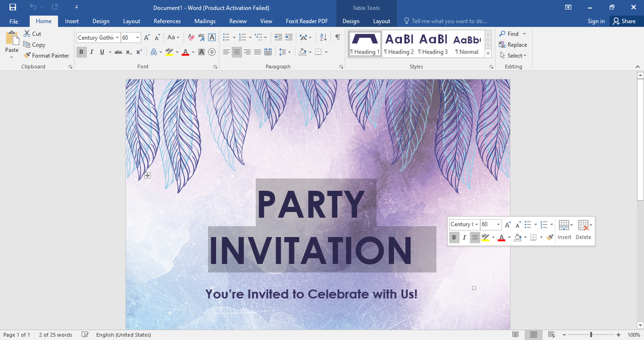The height and width of the screenshot is (340, 644).
Task: Adjust the zoom slider in the status bar
Action: [591, 334]
